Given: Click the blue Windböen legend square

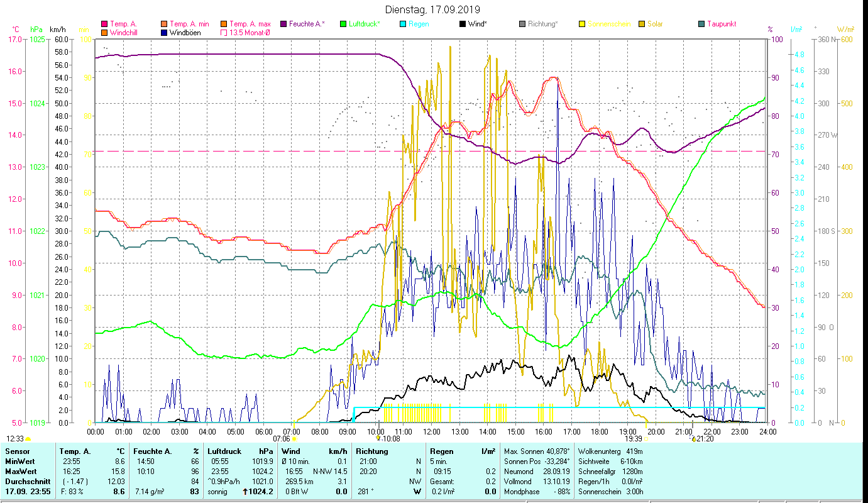Looking at the screenshot, I should click(164, 33).
